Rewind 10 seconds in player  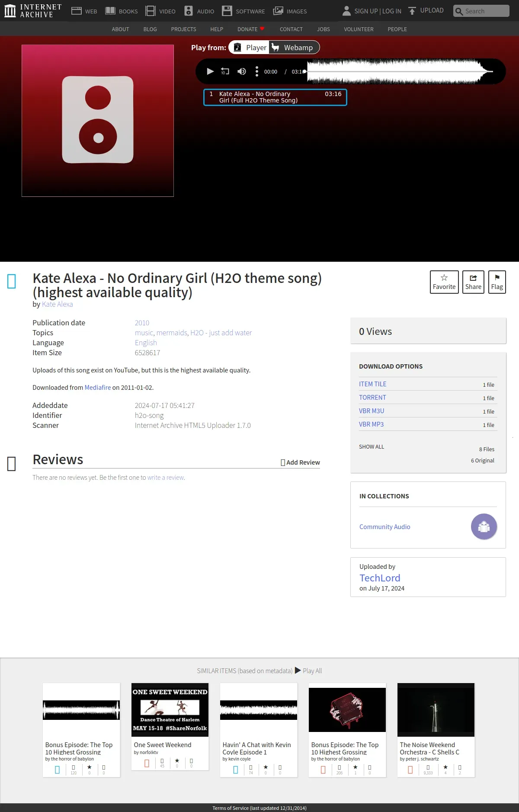click(x=225, y=71)
